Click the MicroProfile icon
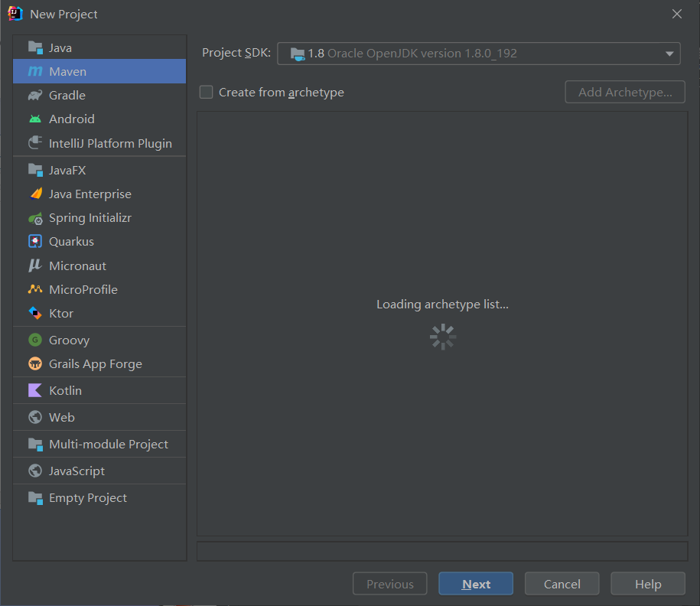 click(x=35, y=289)
